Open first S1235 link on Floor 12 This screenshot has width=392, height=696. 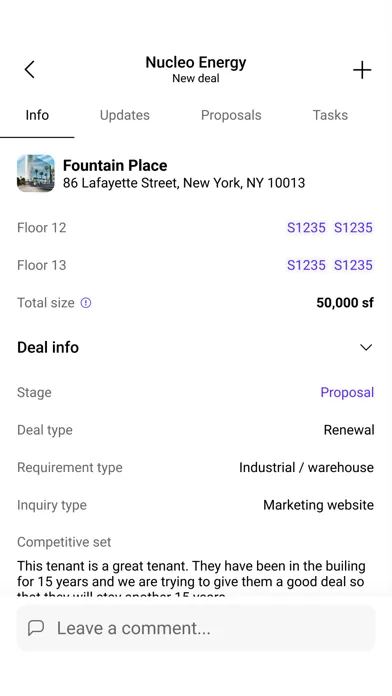306,227
